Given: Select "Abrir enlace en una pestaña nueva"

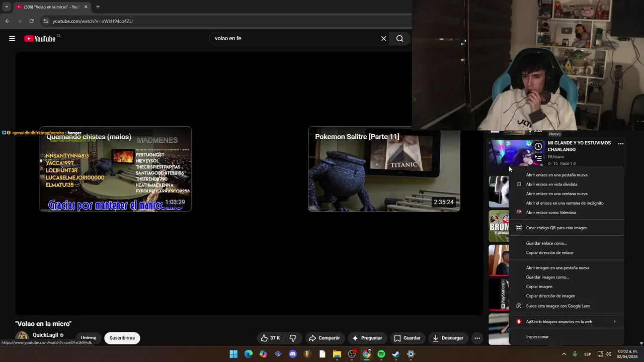Looking at the screenshot, I should 567,175.
